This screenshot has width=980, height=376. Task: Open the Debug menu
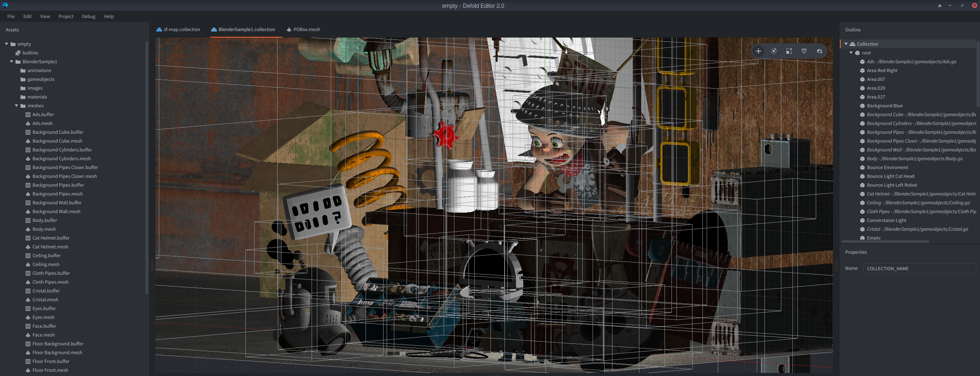coord(89,16)
